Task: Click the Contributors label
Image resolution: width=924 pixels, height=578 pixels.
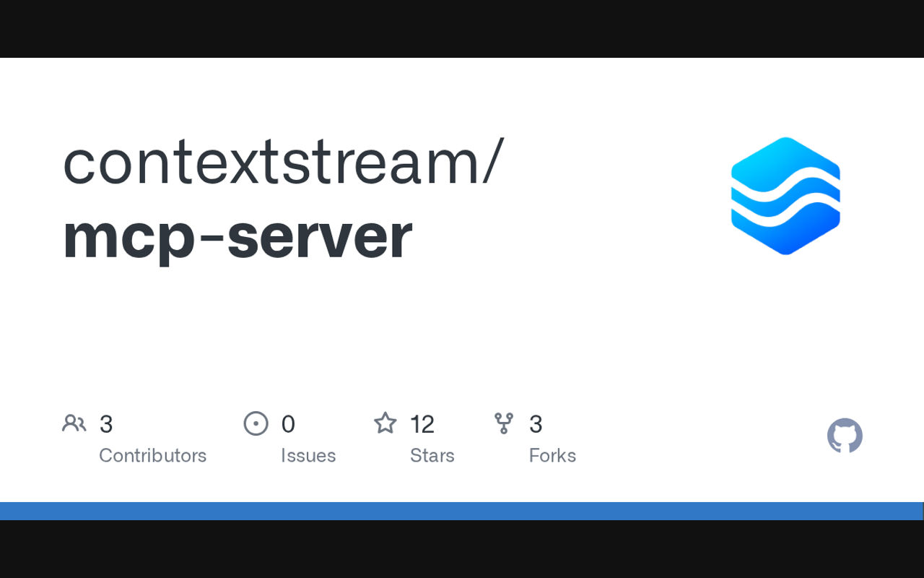Action: [x=152, y=455]
